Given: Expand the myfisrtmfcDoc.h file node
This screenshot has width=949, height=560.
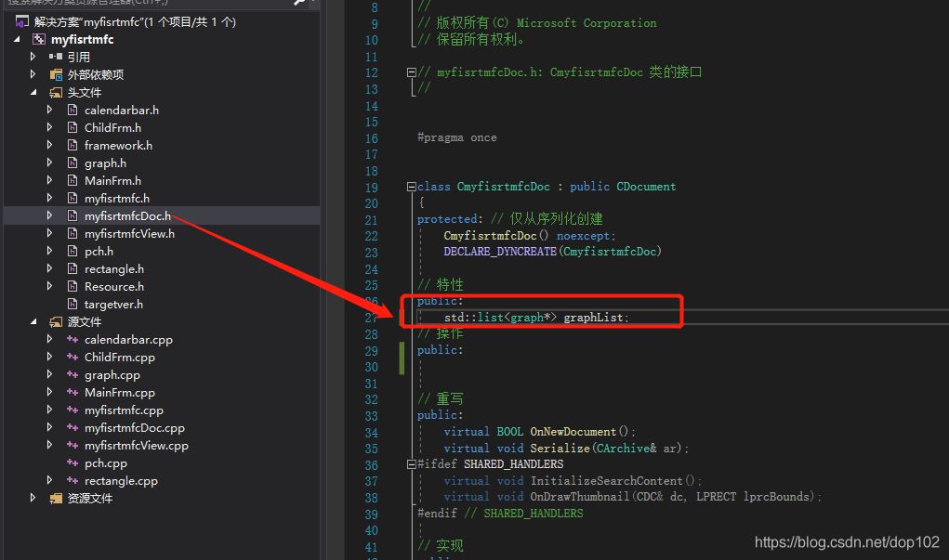Looking at the screenshot, I should 49,215.
